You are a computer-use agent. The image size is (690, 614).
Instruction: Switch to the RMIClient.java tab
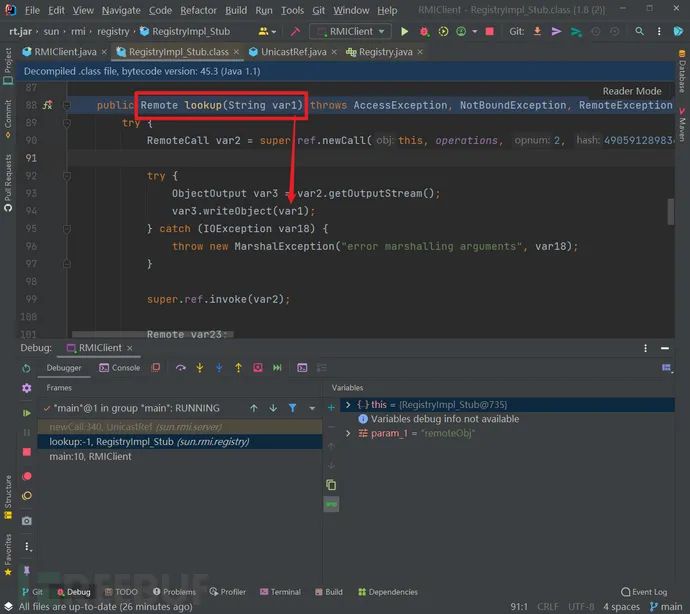coord(65,52)
